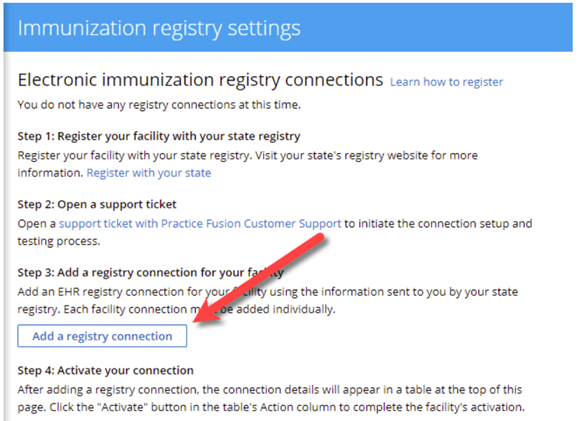579x421 pixels.
Task: Open support ticket with Practice Fusion link
Action: (x=200, y=223)
